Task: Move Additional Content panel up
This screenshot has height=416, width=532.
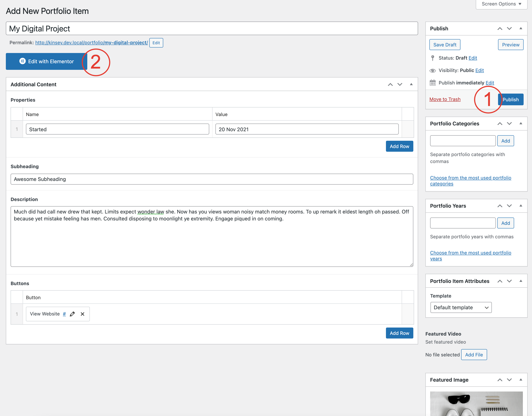Action: pyautogui.click(x=390, y=84)
